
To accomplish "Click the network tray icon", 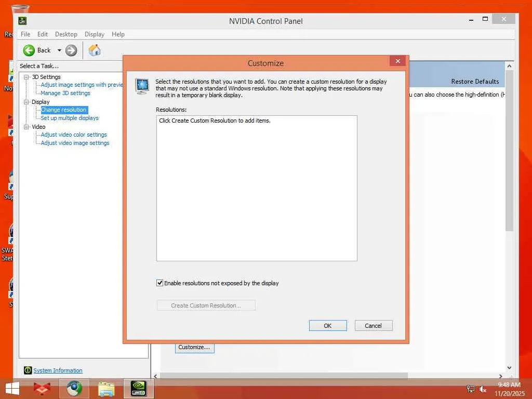I will (x=471, y=389).
